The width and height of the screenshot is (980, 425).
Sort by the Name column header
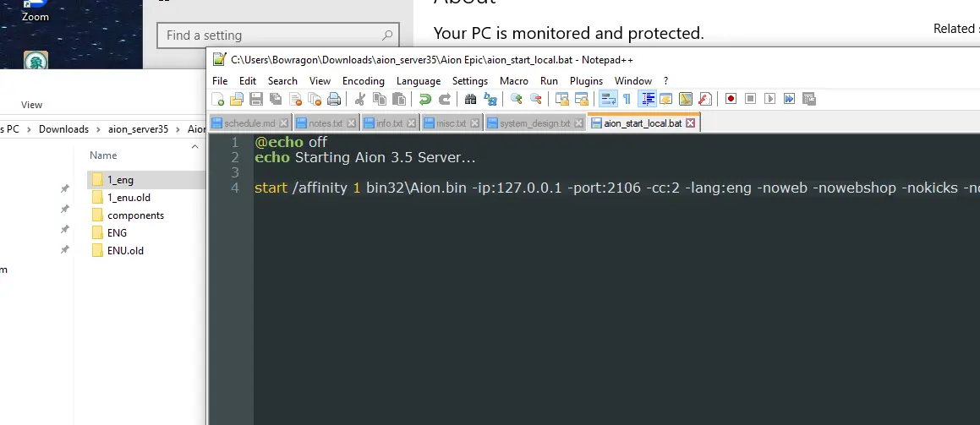pyautogui.click(x=103, y=155)
